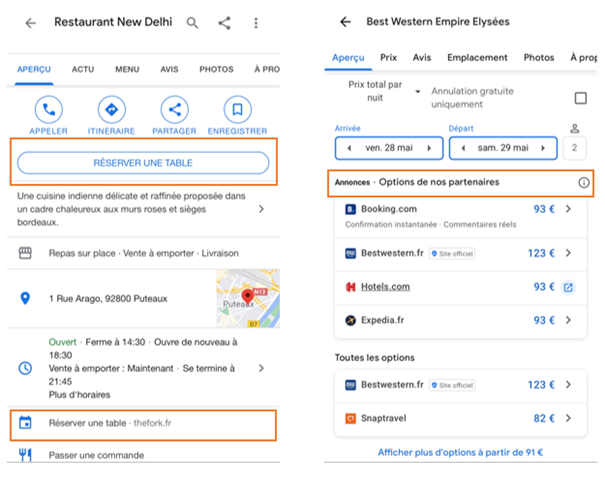This screenshot has width=605, height=484.
Task: Tap Hotels.com logo icon
Action: pos(350,287)
